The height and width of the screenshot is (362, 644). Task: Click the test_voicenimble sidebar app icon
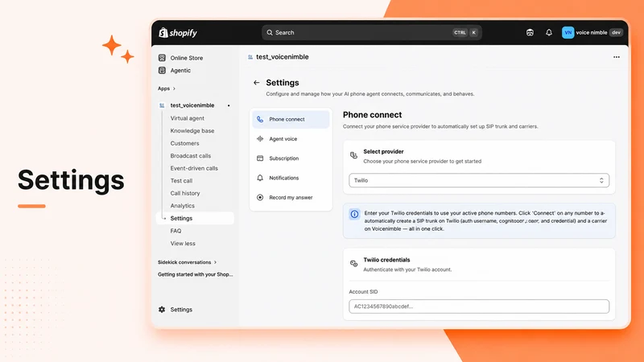(162, 105)
